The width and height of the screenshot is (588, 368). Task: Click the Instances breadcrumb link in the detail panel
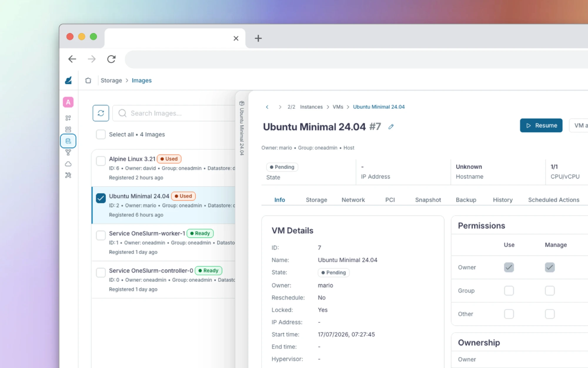click(x=311, y=107)
